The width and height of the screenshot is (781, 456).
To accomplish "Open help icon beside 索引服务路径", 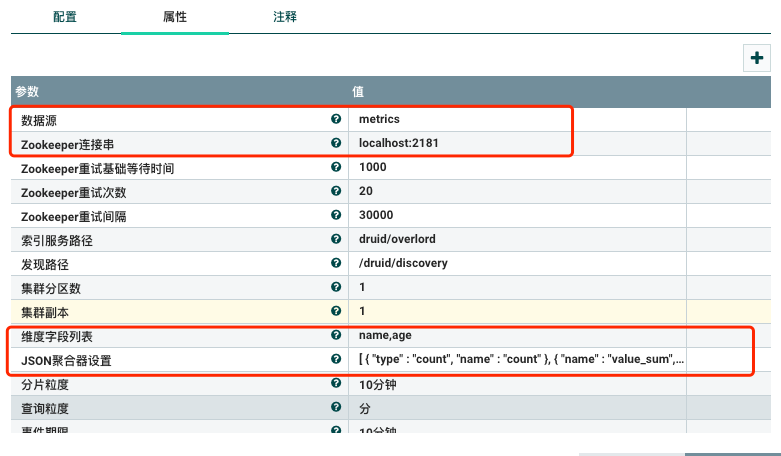I will [336, 239].
